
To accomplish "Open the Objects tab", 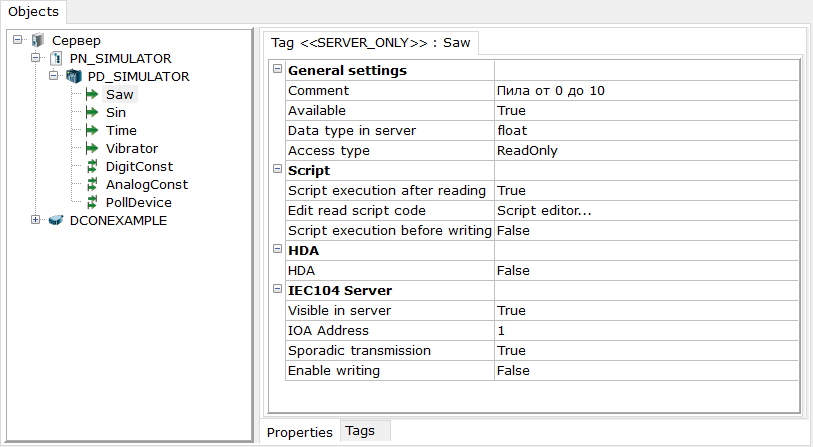I will point(33,12).
